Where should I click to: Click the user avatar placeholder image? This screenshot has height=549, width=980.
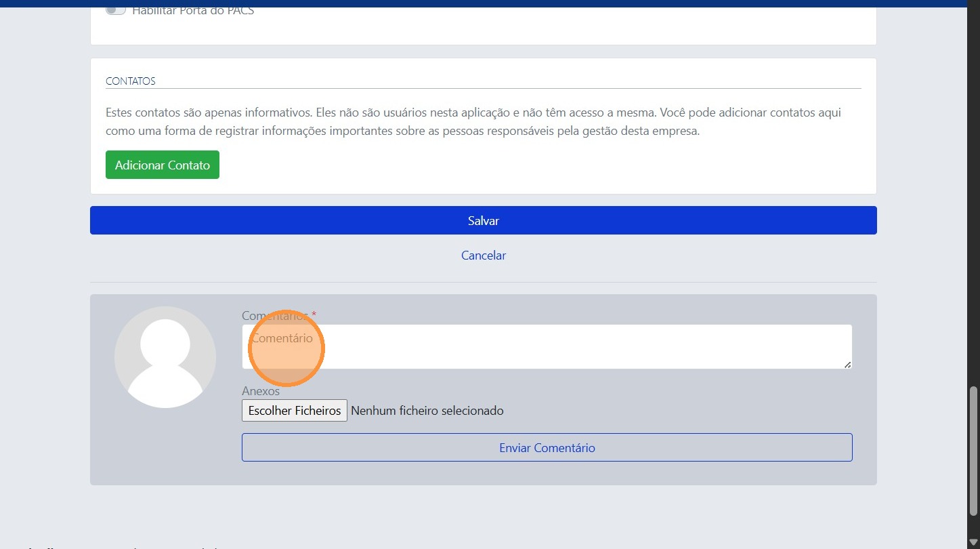click(x=165, y=357)
